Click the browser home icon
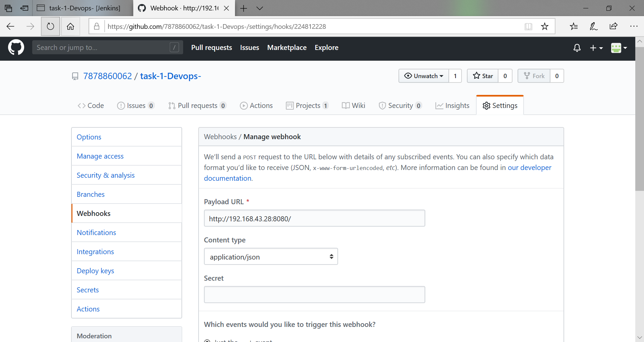 coord(70,26)
